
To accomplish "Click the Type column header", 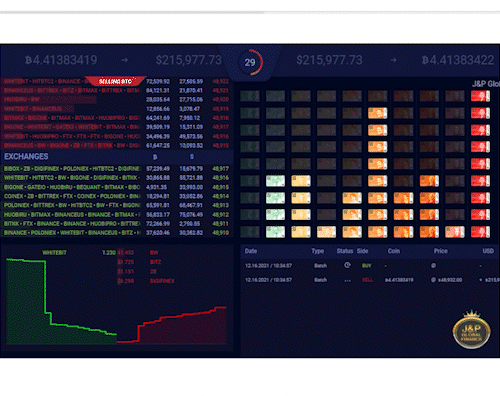I will click(x=318, y=251).
